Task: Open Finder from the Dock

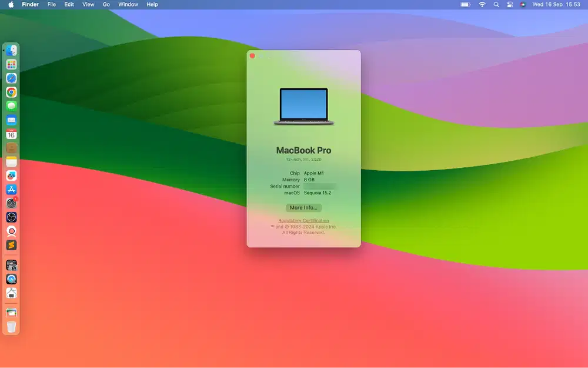Action: pos(11,50)
